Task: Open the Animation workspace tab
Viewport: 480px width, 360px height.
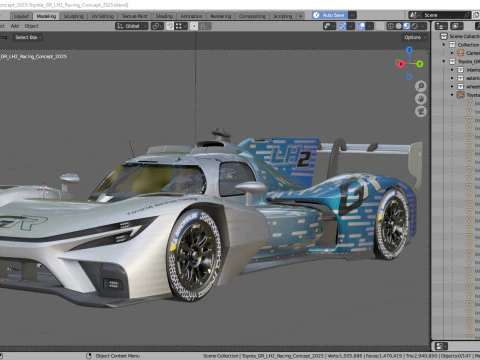Action: [x=191, y=16]
